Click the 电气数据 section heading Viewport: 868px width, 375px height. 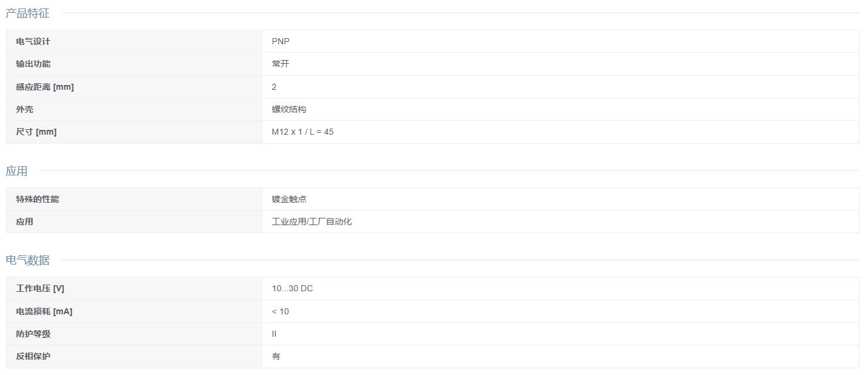[x=27, y=260]
